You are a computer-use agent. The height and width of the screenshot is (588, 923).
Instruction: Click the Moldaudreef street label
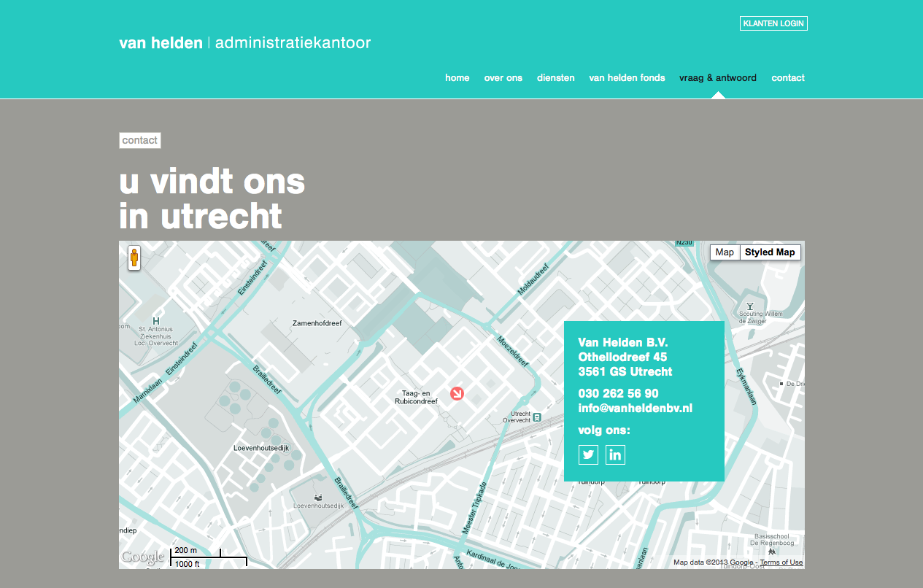point(533,280)
